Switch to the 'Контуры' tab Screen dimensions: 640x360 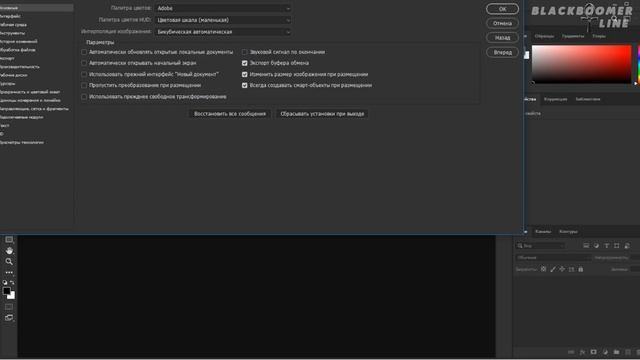568,231
